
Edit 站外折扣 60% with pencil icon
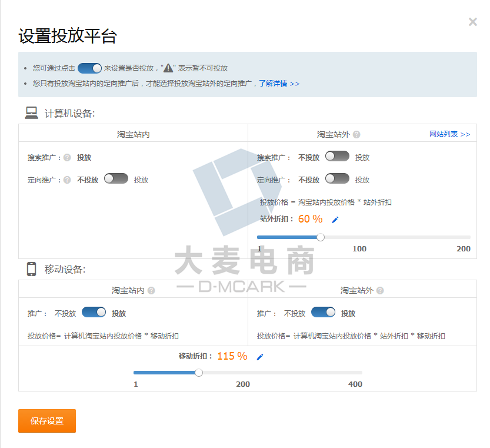click(335, 220)
